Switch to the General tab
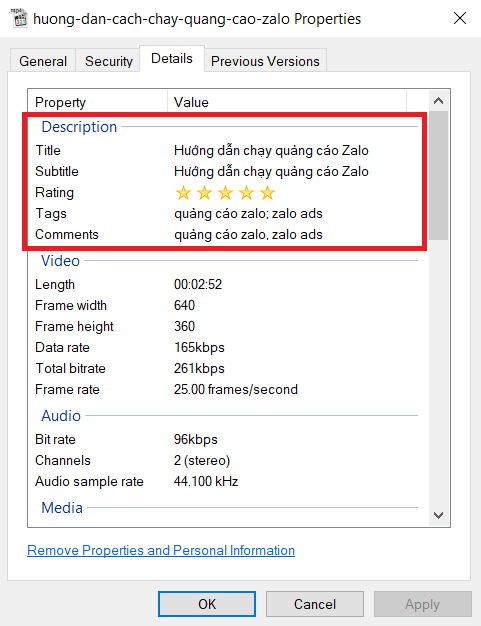The image size is (481, 626). pyautogui.click(x=43, y=61)
